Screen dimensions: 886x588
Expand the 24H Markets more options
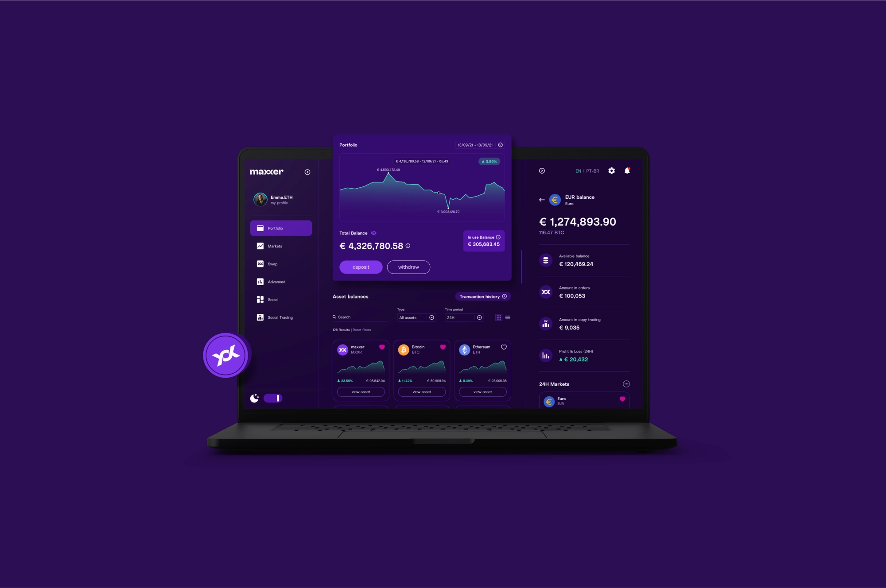click(627, 383)
